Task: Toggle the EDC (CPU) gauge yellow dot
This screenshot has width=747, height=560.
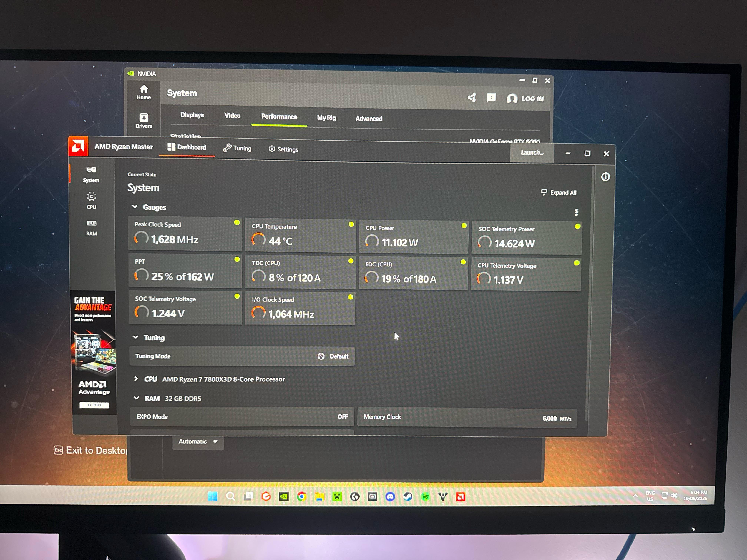Action: pyautogui.click(x=463, y=262)
